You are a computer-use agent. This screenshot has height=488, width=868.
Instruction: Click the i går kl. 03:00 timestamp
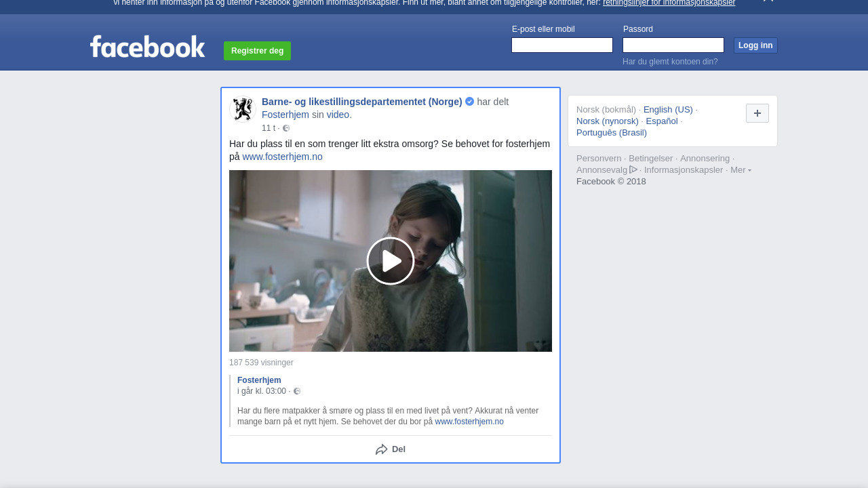[x=262, y=391]
